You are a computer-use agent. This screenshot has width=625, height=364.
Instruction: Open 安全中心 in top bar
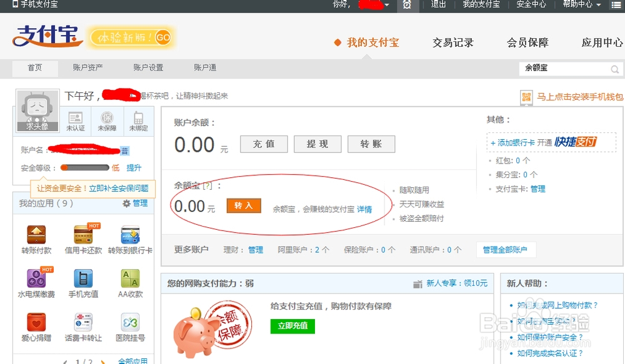(531, 4)
